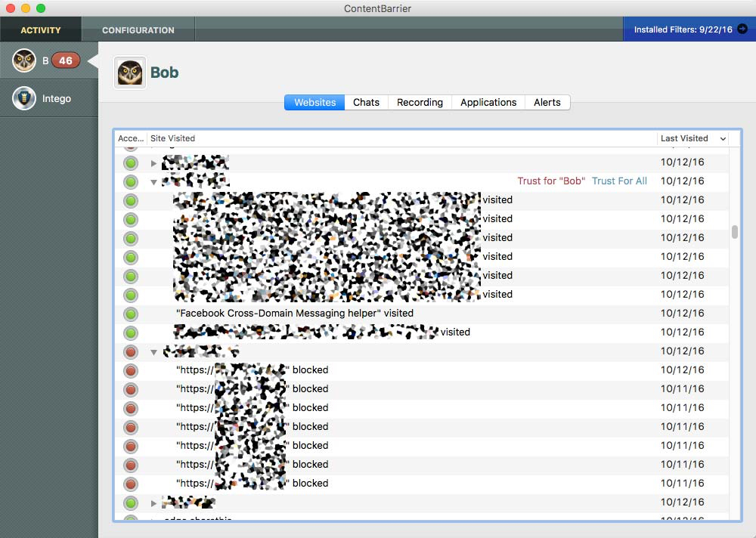Switch to the Applications tab

[488, 102]
